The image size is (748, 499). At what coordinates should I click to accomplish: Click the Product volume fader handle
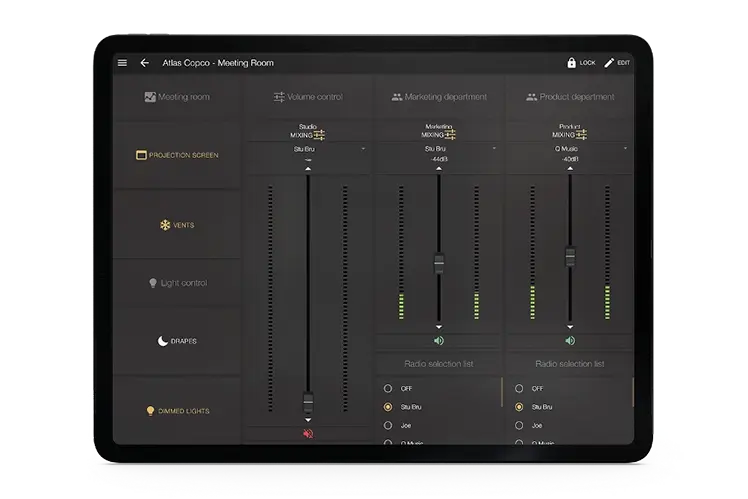coord(570,256)
